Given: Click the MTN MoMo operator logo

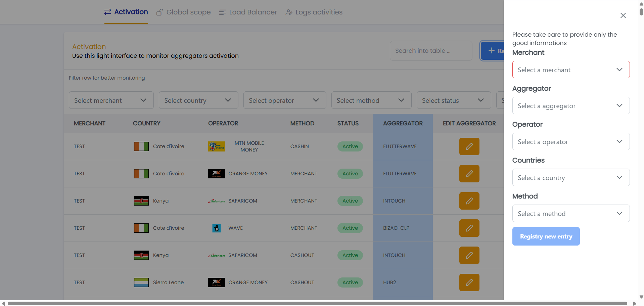Looking at the screenshot, I should [x=216, y=146].
